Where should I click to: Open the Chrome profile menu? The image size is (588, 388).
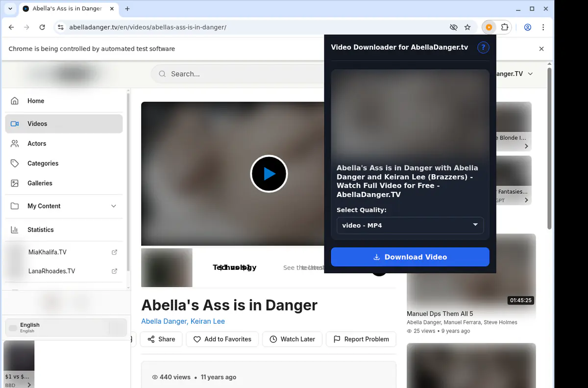point(528,27)
